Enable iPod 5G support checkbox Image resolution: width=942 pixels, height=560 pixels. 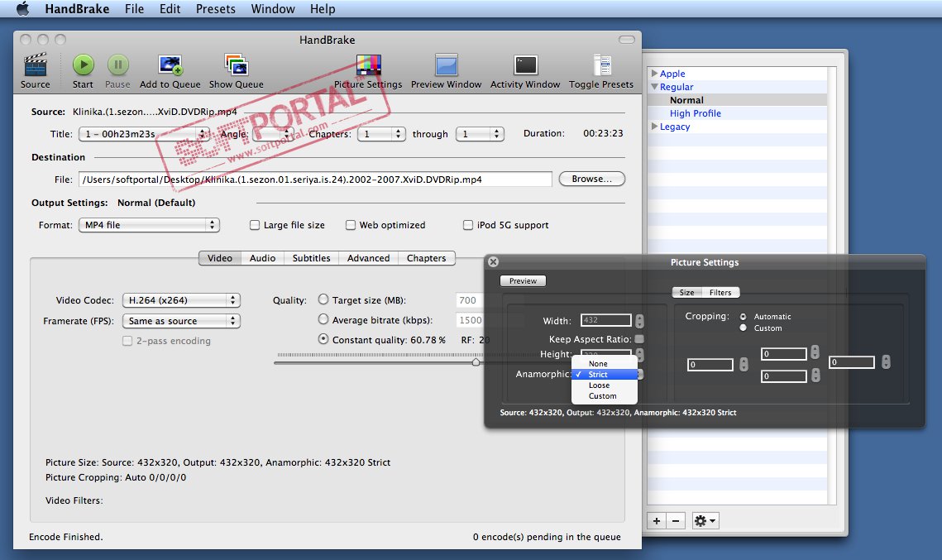468,225
